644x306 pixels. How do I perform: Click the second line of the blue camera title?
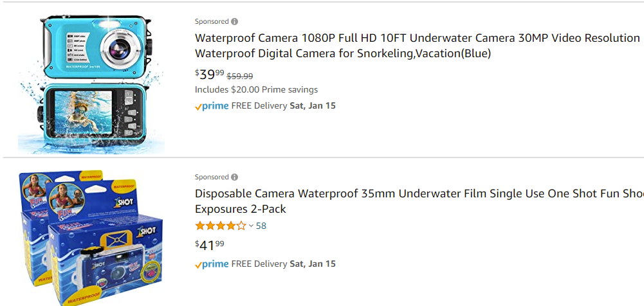pos(343,53)
